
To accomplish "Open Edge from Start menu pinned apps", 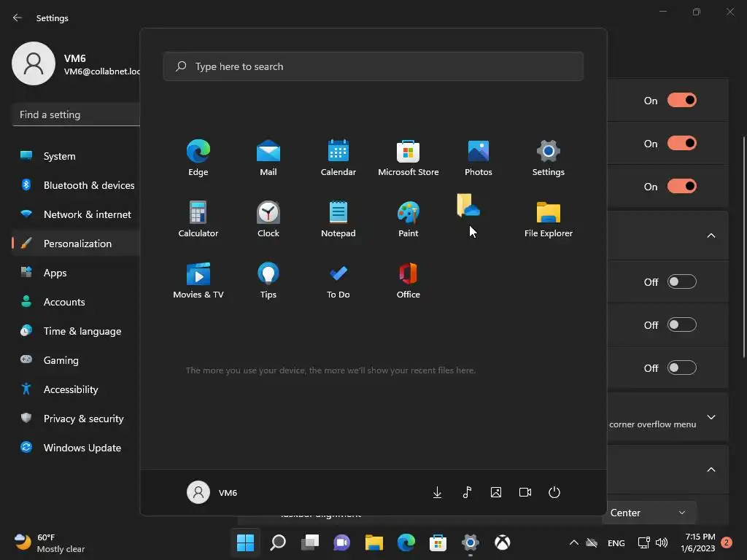I will (x=198, y=158).
